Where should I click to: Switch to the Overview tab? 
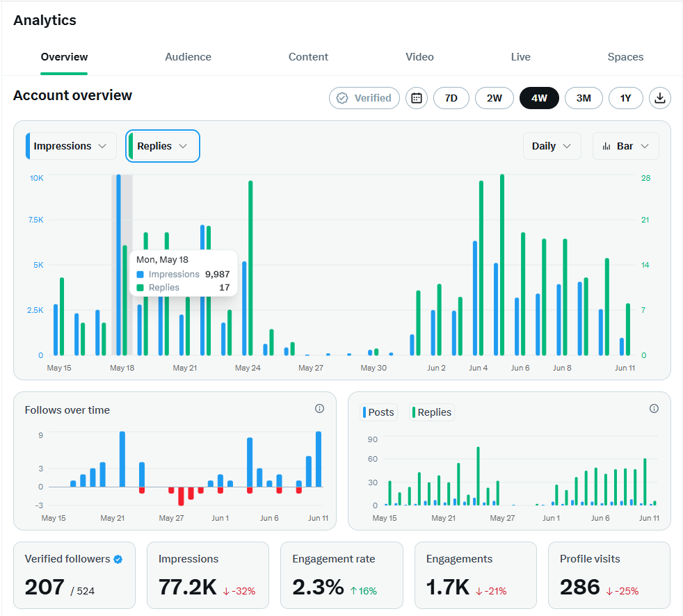pos(64,57)
